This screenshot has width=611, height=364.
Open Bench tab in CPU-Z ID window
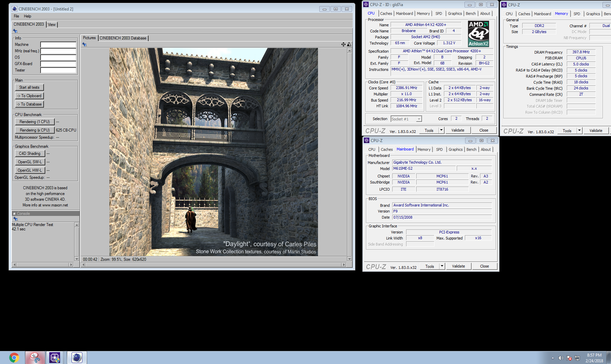471,13
